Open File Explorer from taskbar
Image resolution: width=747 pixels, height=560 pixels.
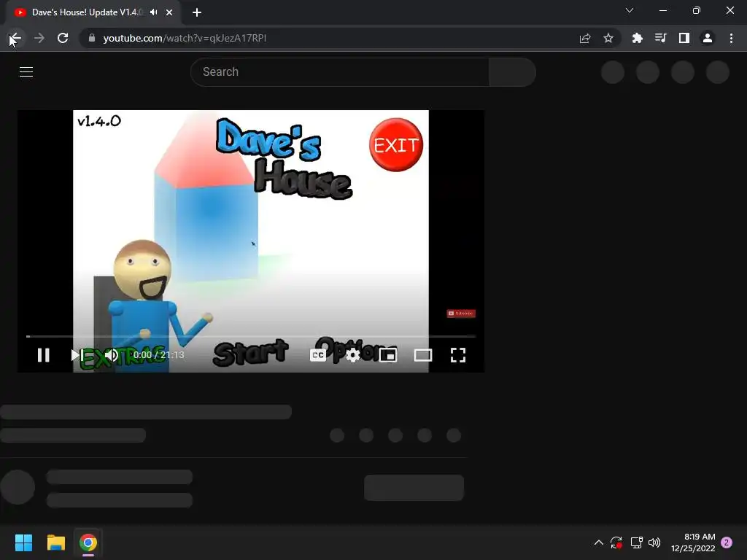[55, 542]
